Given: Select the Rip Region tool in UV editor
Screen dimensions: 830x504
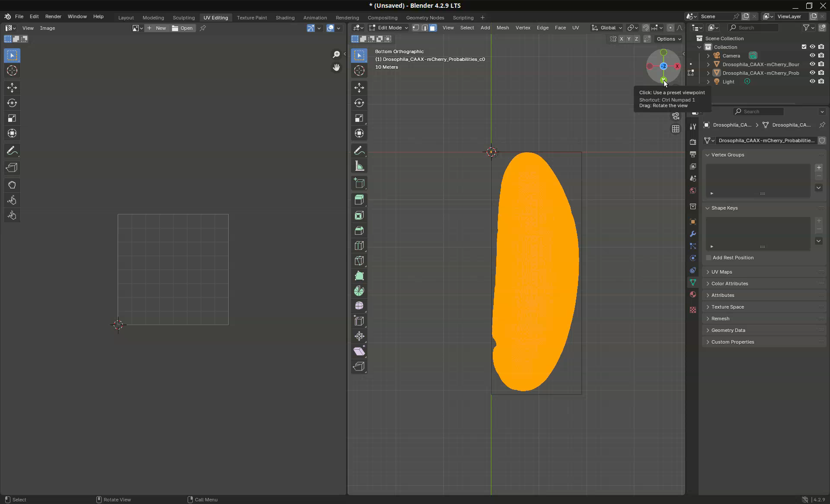Looking at the screenshot, I should [x=12, y=168].
